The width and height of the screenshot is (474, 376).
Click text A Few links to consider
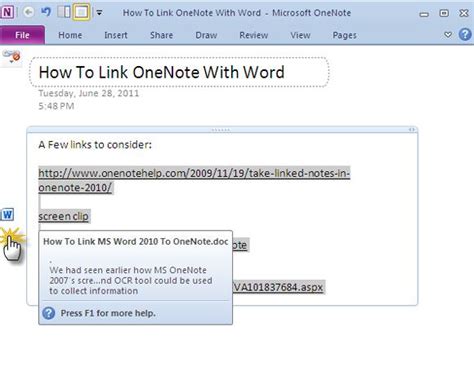tap(95, 145)
